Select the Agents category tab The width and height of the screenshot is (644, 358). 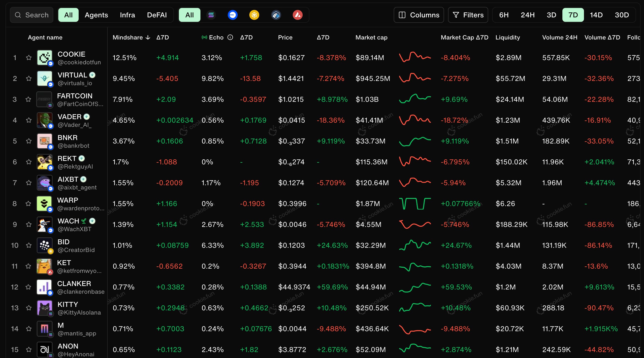[96, 15]
